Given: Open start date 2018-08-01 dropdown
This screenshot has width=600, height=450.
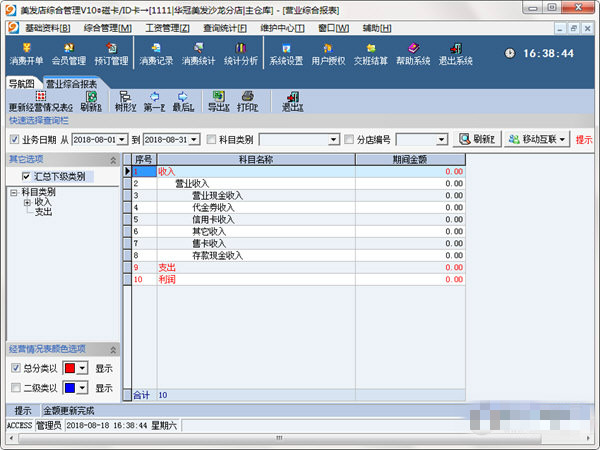Looking at the screenshot, I should (x=122, y=140).
